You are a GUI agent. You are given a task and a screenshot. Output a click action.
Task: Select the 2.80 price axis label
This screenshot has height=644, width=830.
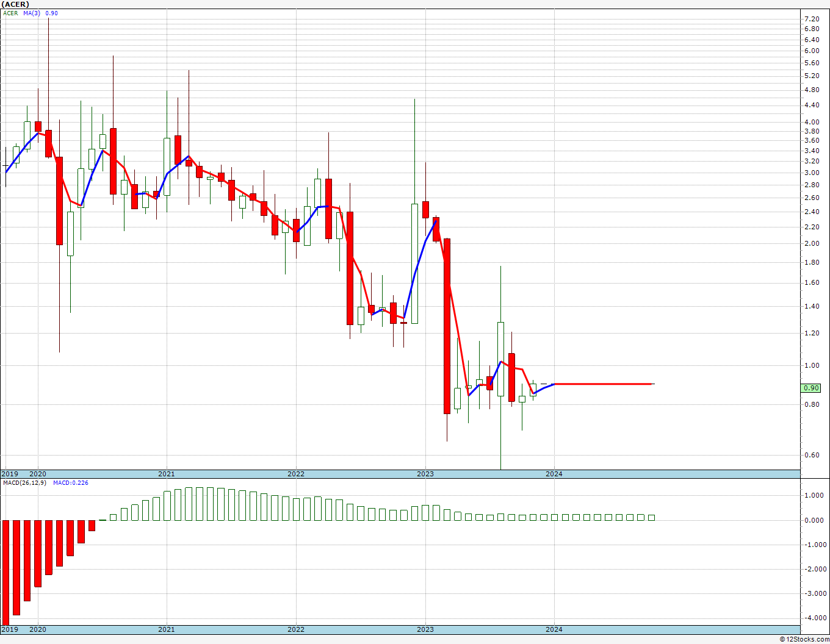(x=812, y=185)
